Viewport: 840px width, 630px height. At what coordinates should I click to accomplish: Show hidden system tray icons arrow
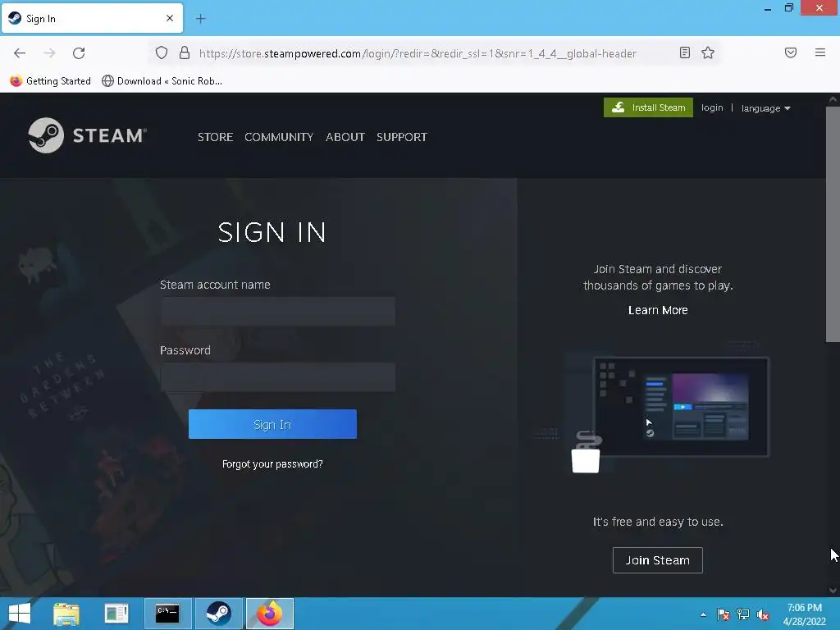[x=703, y=614]
